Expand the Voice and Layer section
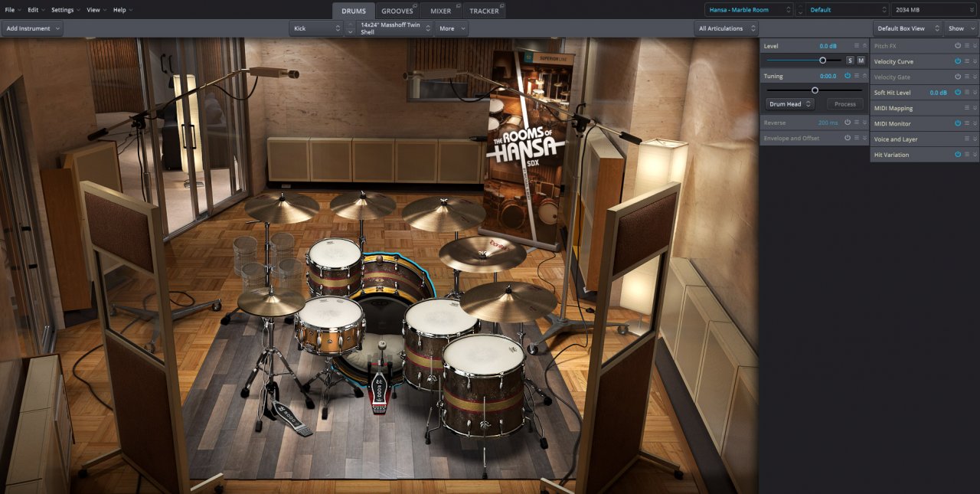The image size is (980, 494). (x=975, y=139)
